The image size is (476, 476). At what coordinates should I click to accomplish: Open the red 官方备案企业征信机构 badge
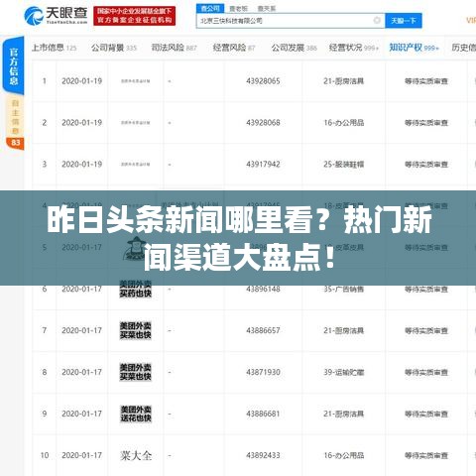(134, 16)
